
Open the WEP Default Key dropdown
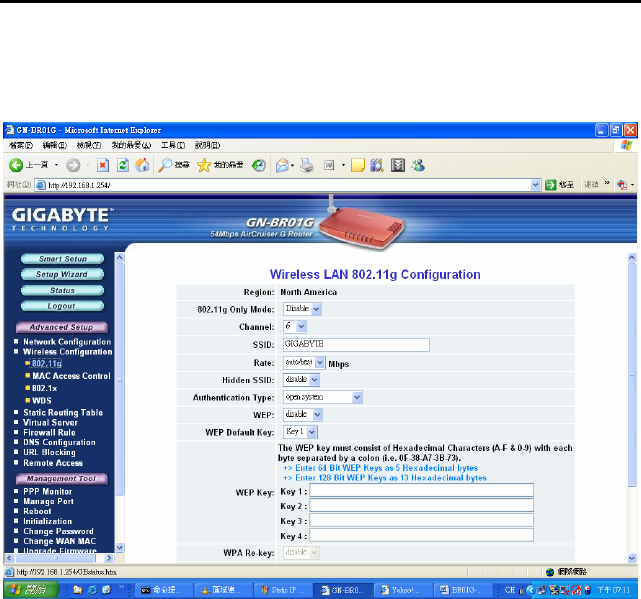click(300, 432)
